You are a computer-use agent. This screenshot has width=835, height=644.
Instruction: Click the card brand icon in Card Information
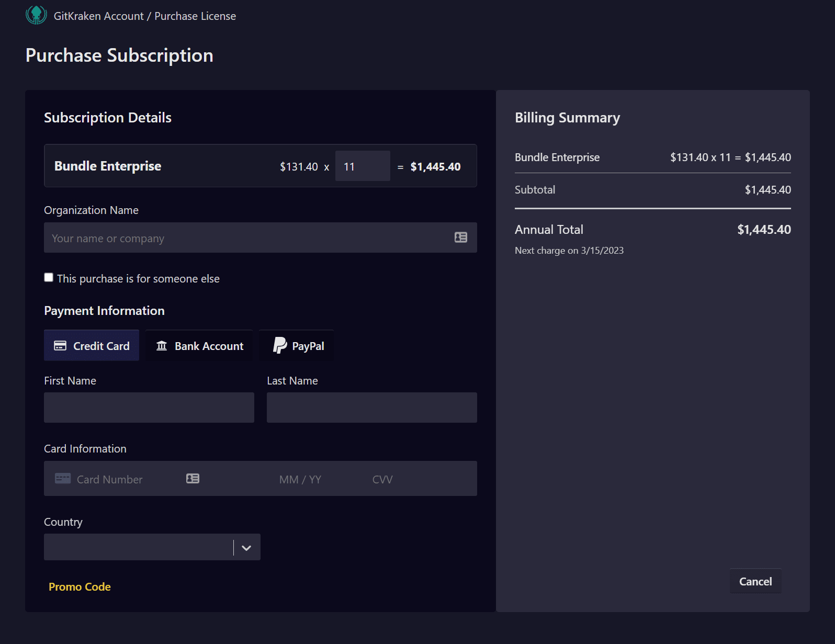[63, 479]
